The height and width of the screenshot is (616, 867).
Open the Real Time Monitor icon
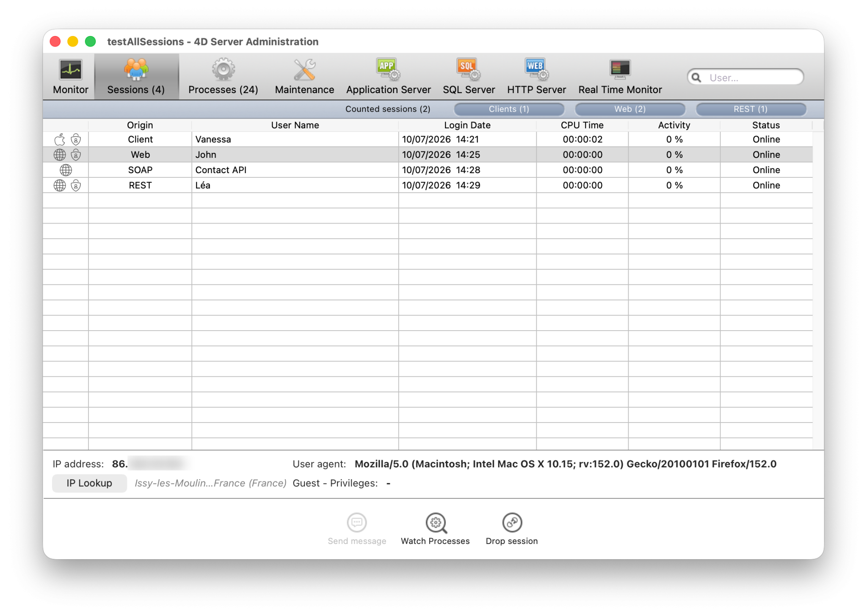[620, 70]
